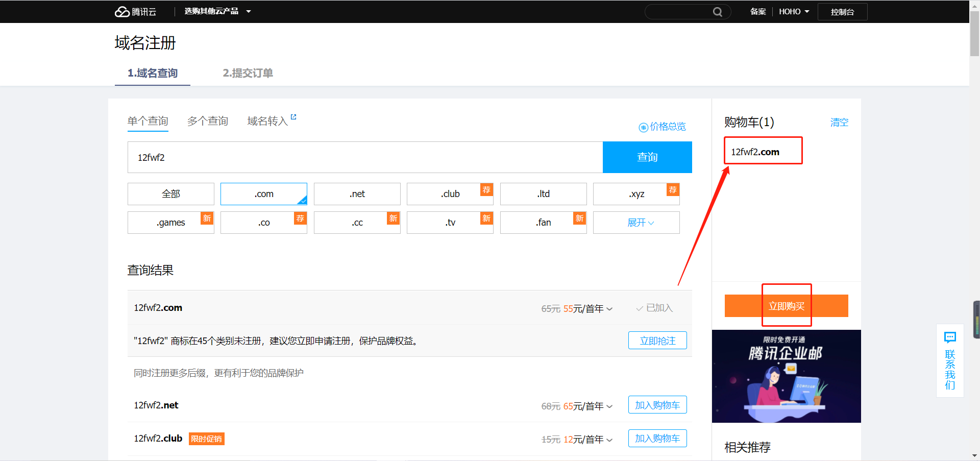Click the 查询 search button
The height and width of the screenshot is (461, 980).
(x=647, y=157)
